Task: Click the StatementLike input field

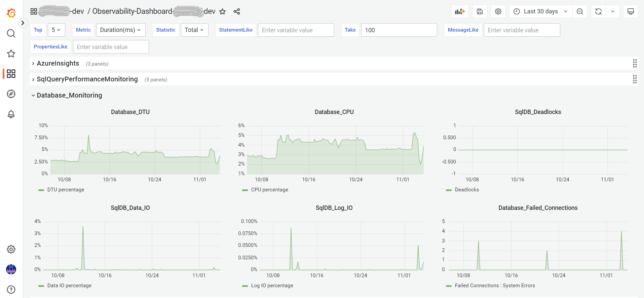Action: (296, 30)
